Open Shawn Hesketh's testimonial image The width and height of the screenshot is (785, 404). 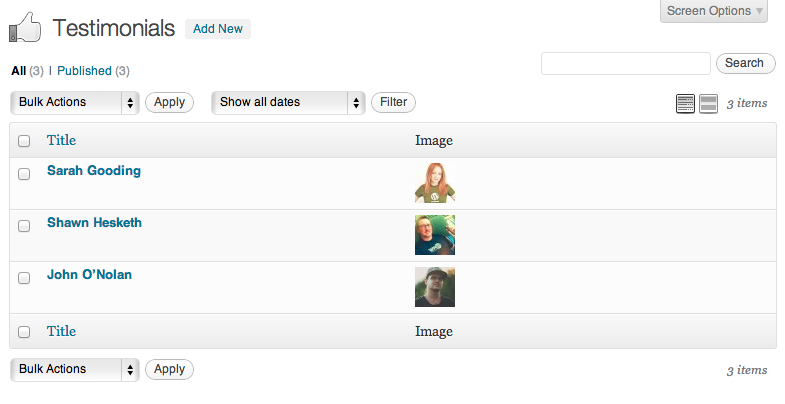[435, 235]
